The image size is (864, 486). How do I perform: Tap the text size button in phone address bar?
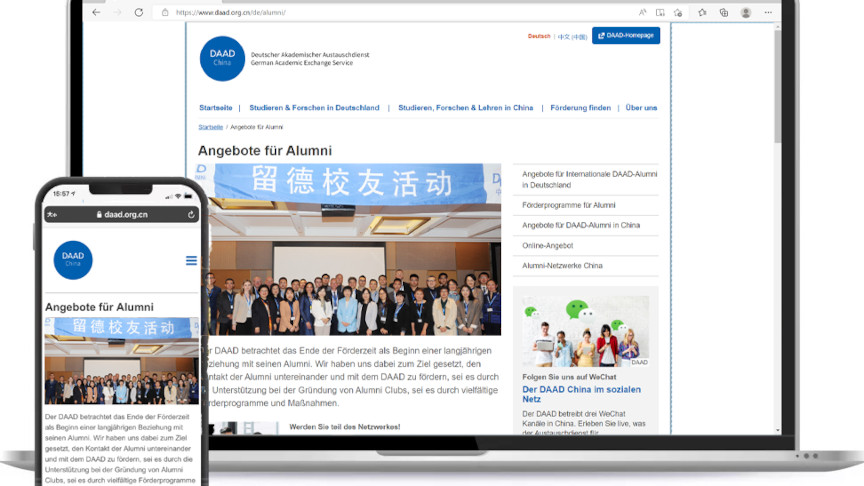(52, 214)
